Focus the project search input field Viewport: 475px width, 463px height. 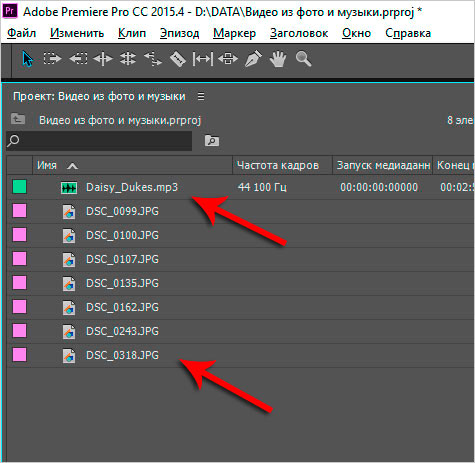tap(99, 141)
